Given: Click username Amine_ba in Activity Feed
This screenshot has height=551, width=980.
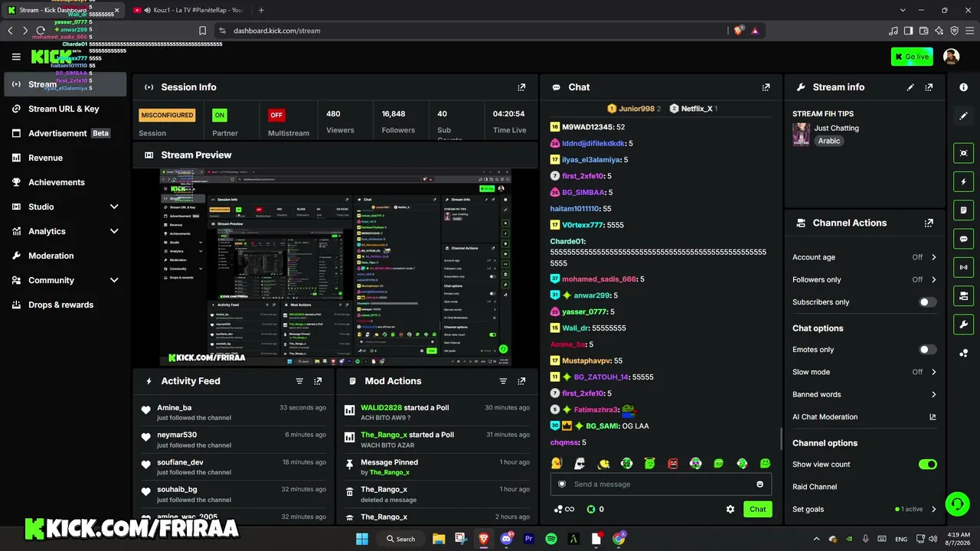Looking at the screenshot, I should [175, 408].
